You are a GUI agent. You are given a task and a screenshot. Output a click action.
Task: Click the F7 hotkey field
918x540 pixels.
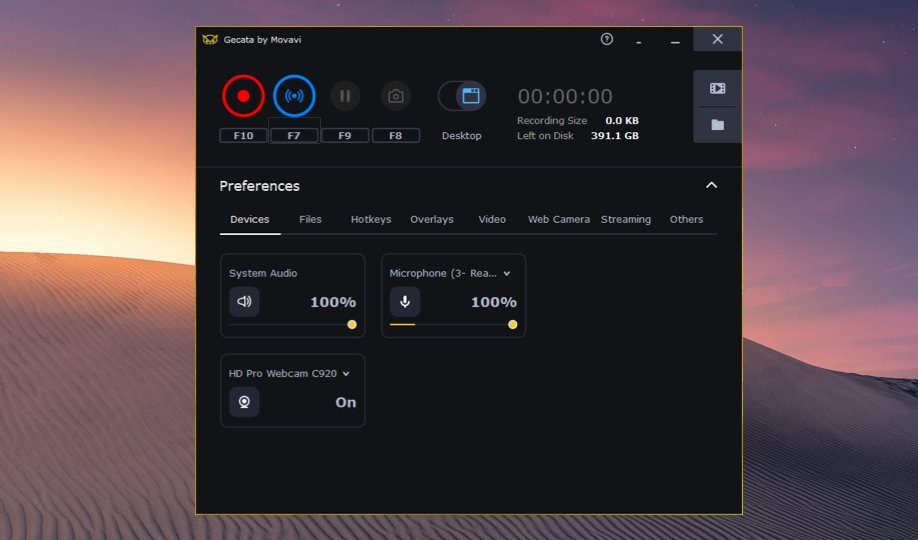[294, 136]
